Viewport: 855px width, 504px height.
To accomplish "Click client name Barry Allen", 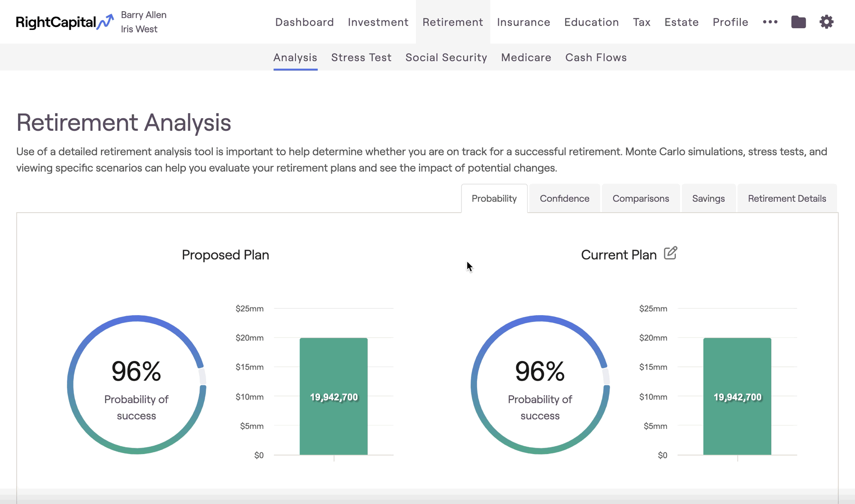I will [144, 15].
